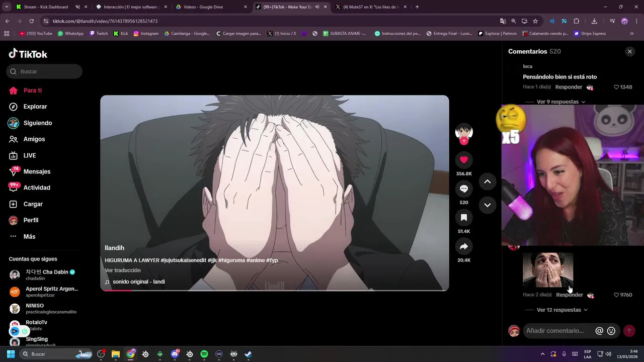This screenshot has width=644, height=362.
Task: Open Windows Start menu
Action: point(11,354)
